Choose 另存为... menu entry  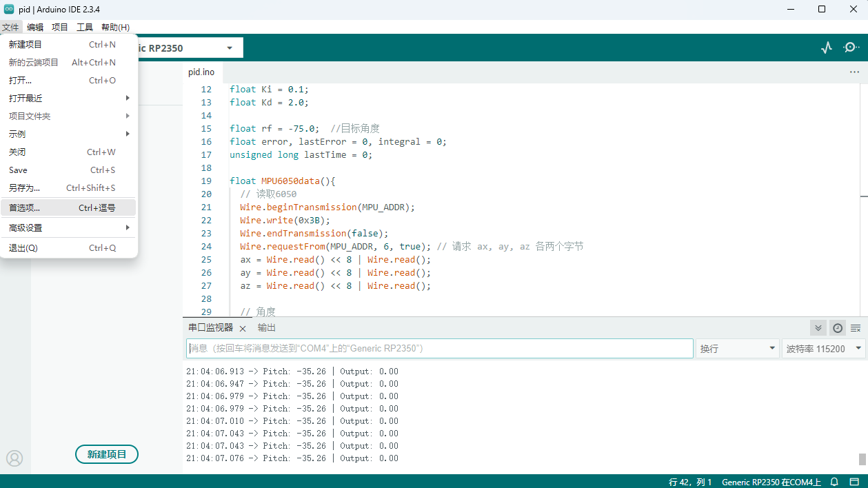69,187
